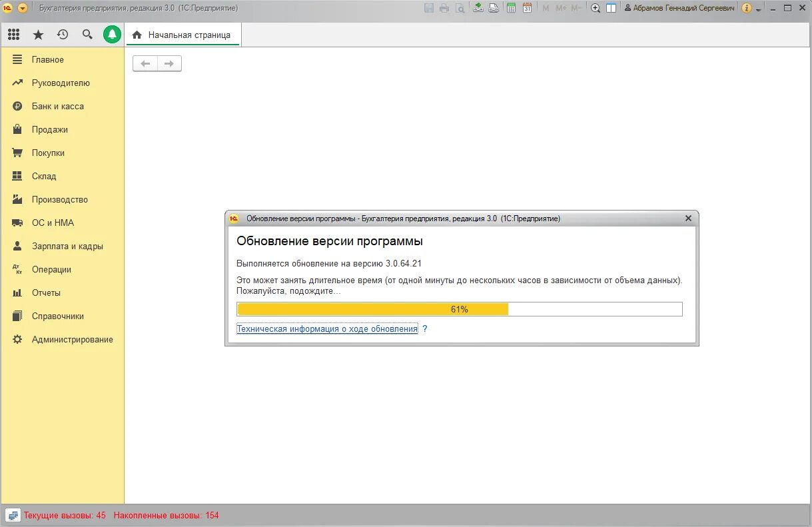Open the Банк и касса section

click(63, 106)
